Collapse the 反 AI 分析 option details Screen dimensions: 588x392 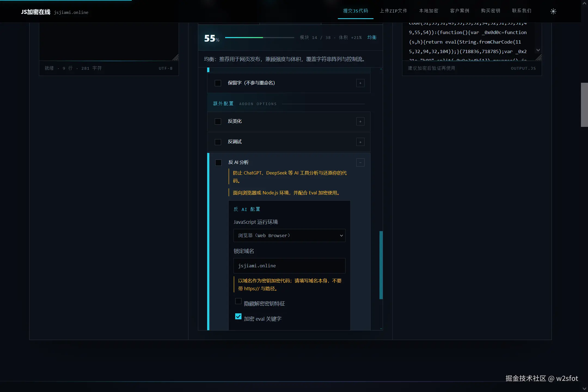pyautogui.click(x=360, y=163)
